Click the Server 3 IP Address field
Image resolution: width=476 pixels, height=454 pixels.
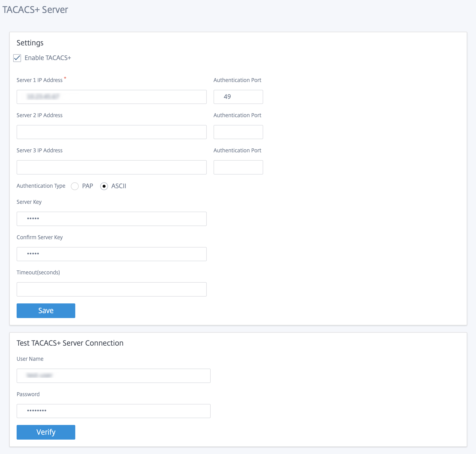(x=112, y=167)
